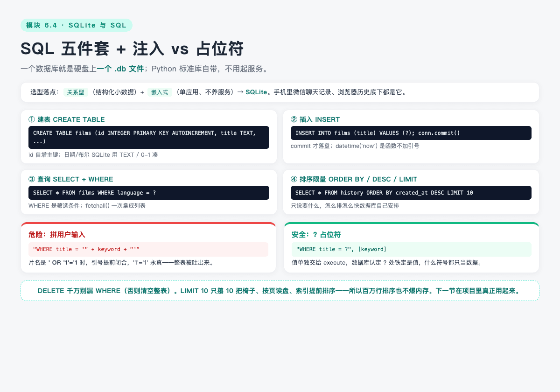Click the CREATE TABLE films code block
This screenshot has width=560, height=392.
click(149, 137)
